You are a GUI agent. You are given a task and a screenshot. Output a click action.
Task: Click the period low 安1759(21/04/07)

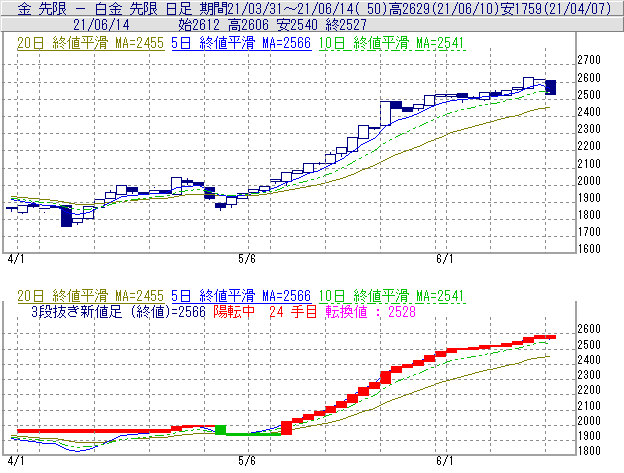click(x=555, y=8)
